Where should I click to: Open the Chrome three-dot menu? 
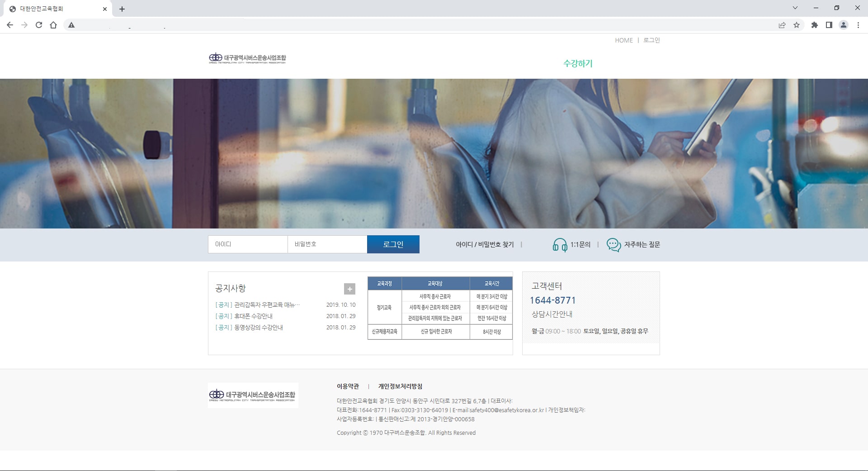pos(858,25)
